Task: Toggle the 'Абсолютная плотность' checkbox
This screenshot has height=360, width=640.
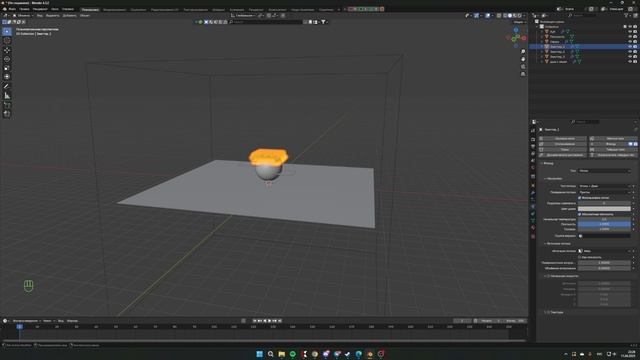Action: (580, 214)
